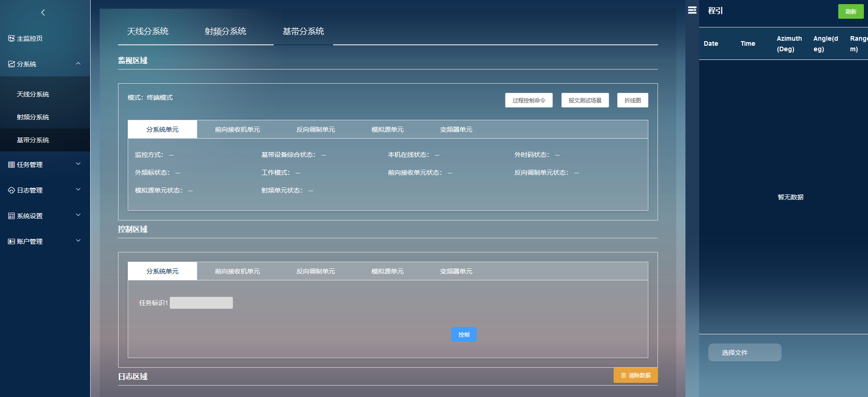
Task: Click the 暂无数据 empty table message
Action: (x=790, y=197)
